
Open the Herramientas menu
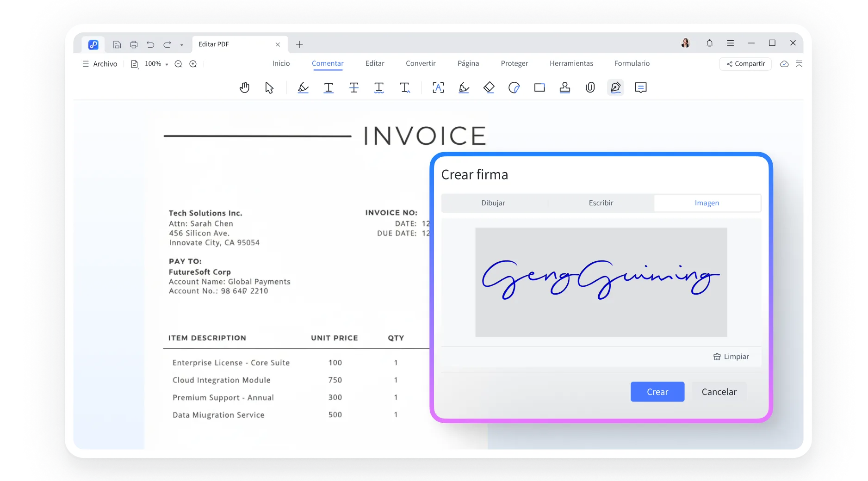571,63
